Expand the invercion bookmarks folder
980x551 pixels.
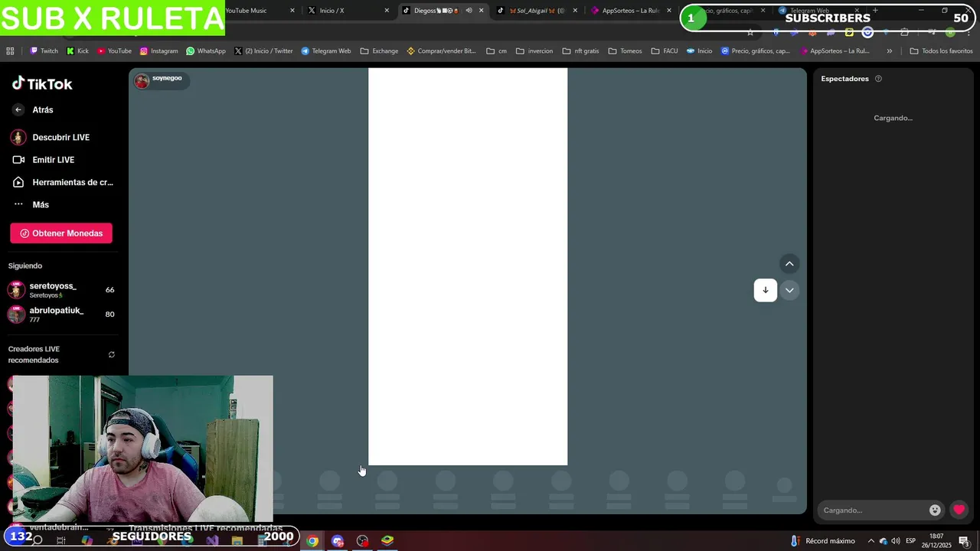pyautogui.click(x=534, y=51)
